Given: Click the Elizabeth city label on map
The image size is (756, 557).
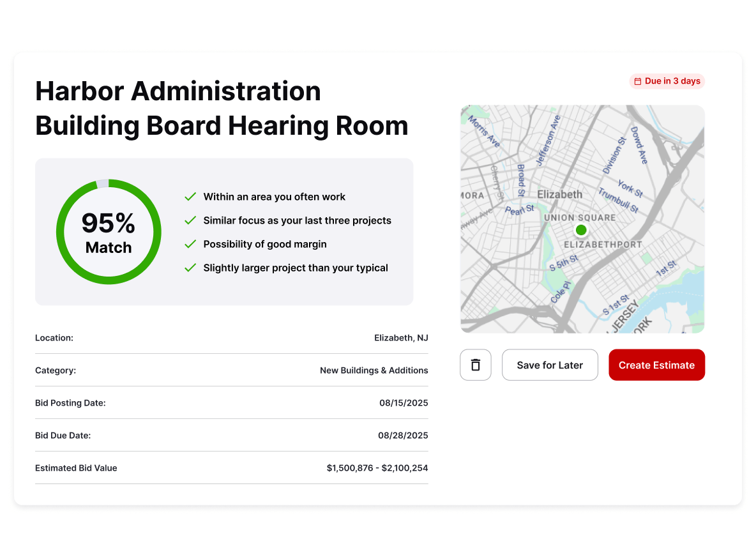Looking at the screenshot, I should coord(559,194).
